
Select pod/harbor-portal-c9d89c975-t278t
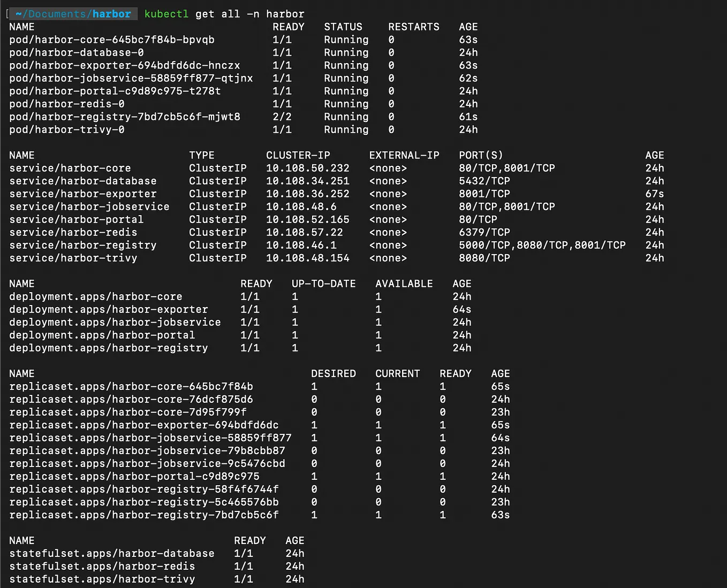click(115, 91)
